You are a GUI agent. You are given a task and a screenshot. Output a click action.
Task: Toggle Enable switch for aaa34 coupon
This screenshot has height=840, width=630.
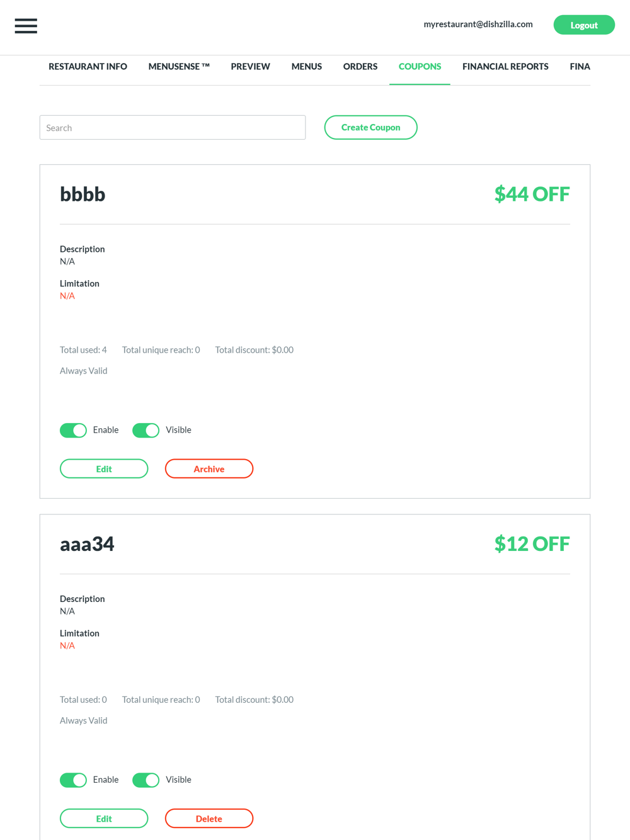tap(73, 780)
